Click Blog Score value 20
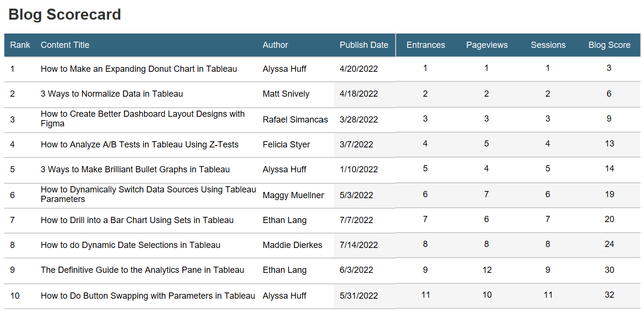644x314 pixels. click(x=609, y=219)
